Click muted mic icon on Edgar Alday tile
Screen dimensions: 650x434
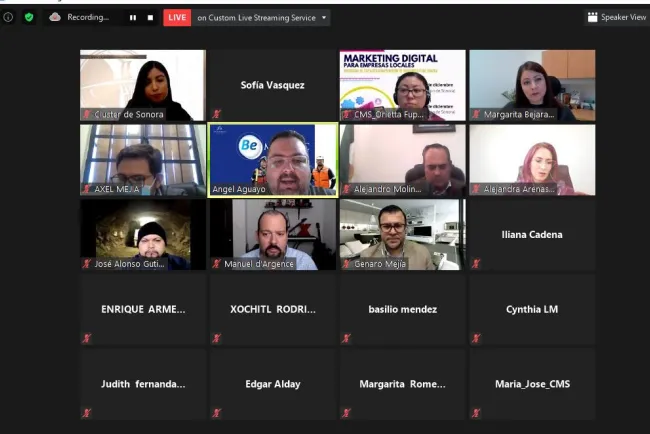217,412
